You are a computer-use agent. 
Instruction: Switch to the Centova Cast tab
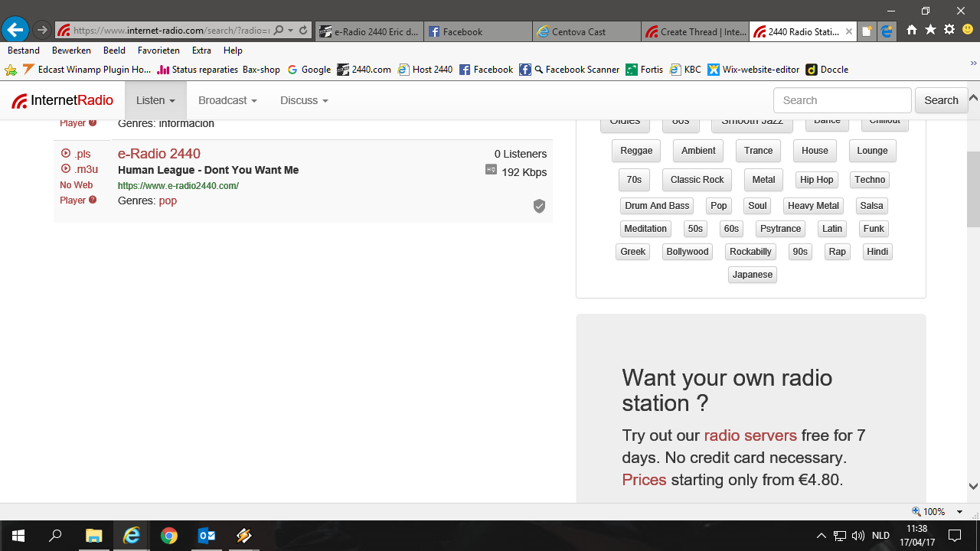586,31
